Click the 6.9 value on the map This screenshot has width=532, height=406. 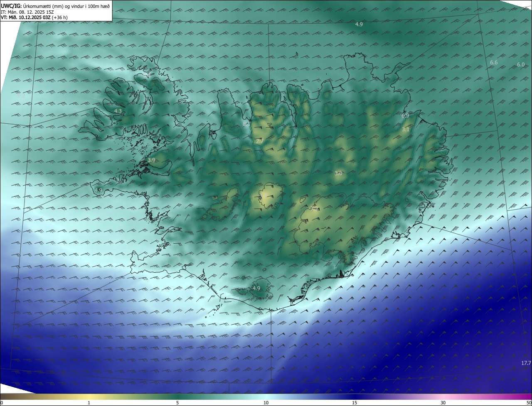coord(405,116)
